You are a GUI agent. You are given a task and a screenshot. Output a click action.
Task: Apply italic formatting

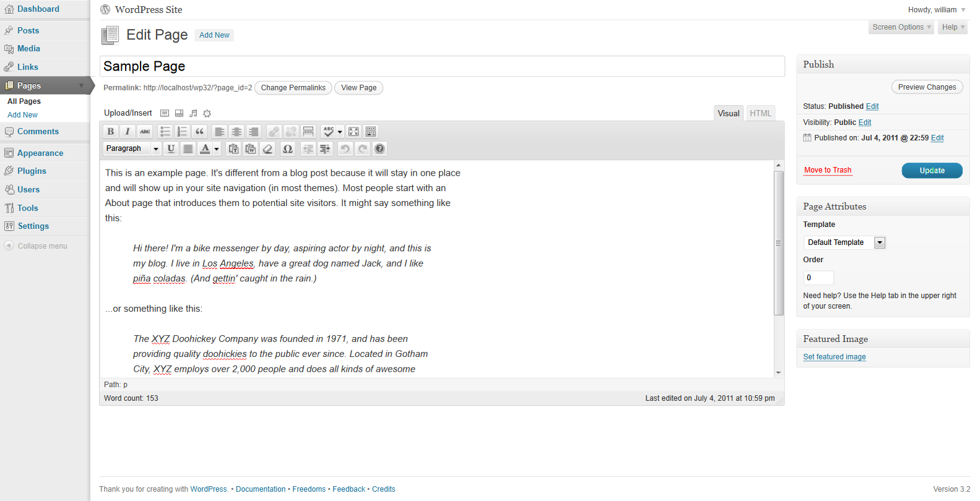[128, 131]
